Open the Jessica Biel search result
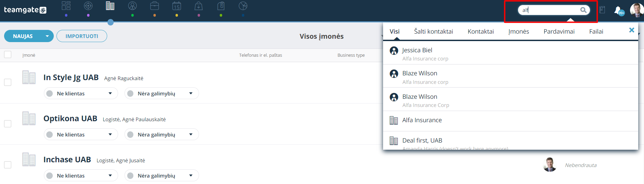This screenshot has height=184, width=644. [x=510, y=53]
